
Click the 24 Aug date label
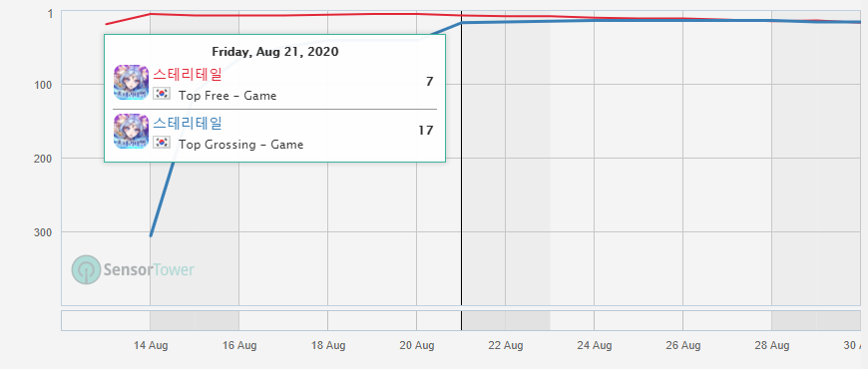(x=595, y=346)
